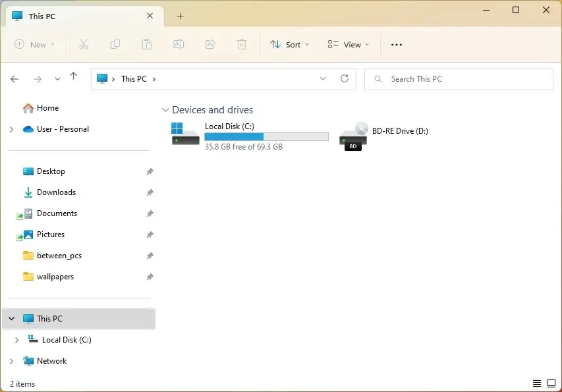
Task: Select the Rename icon in the toolbar
Action: point(178,44)
